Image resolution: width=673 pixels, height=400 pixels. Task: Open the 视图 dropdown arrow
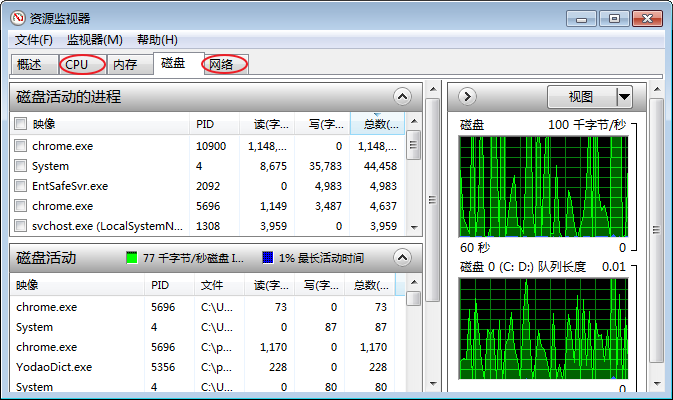click(624, 97)
